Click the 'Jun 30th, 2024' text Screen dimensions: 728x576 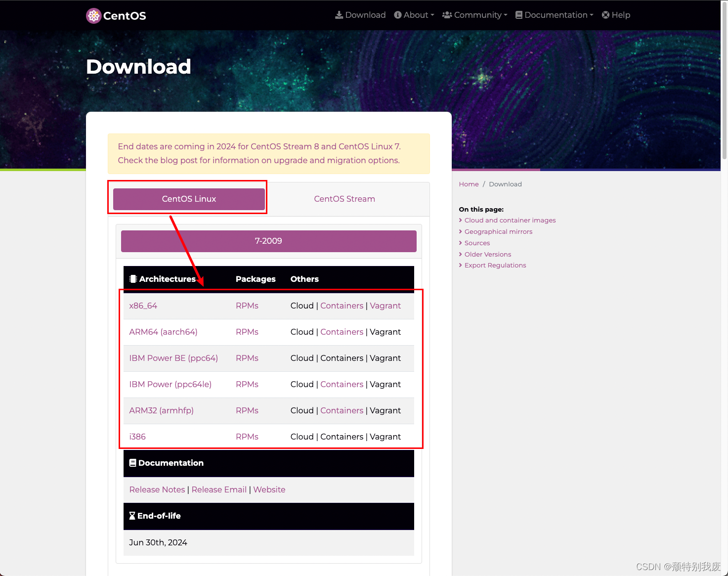point(158,542)
